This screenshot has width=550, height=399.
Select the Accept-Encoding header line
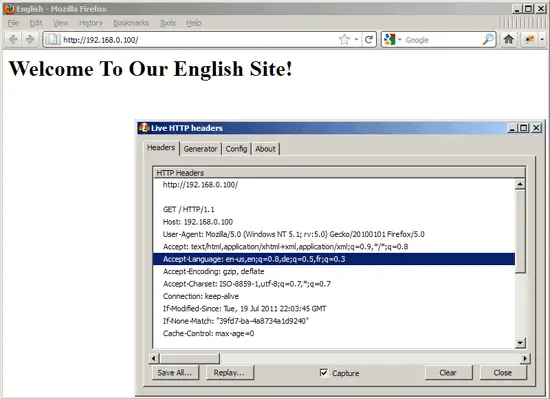tap(334, 271)
